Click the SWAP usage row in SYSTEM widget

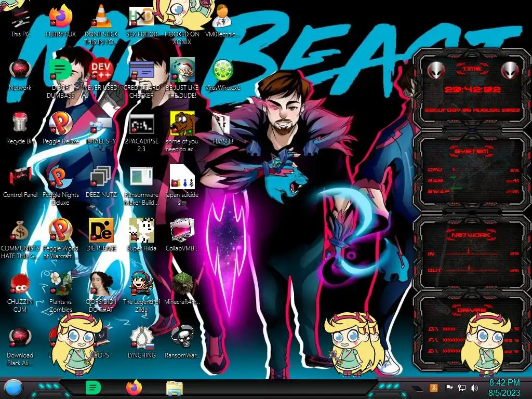(473, 191)
